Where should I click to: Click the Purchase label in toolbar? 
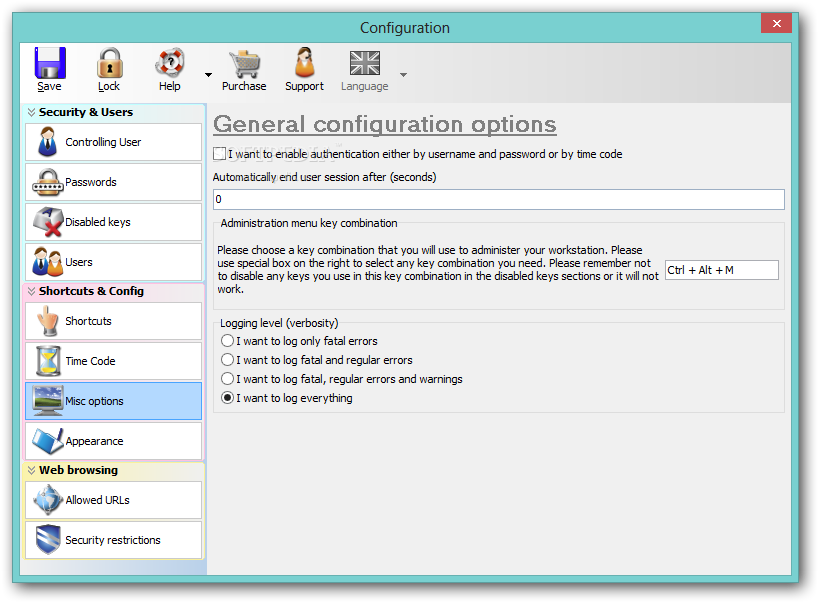244,86
